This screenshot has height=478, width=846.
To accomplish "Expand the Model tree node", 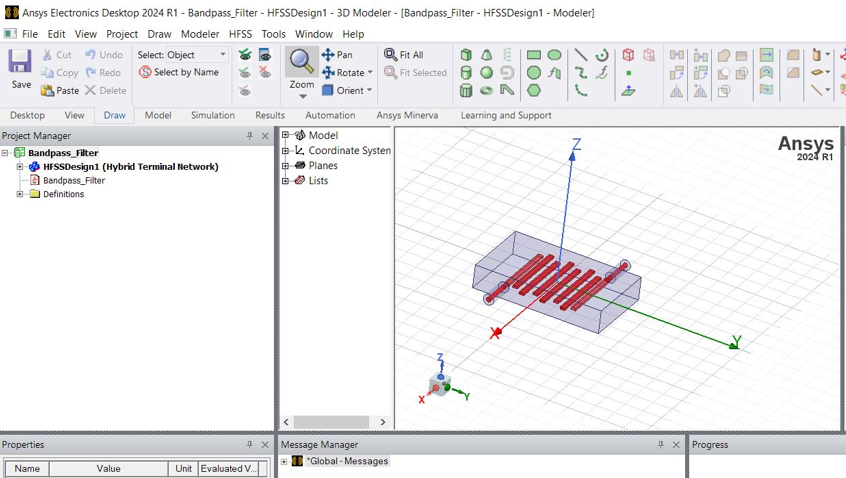I will coord(285,135).
